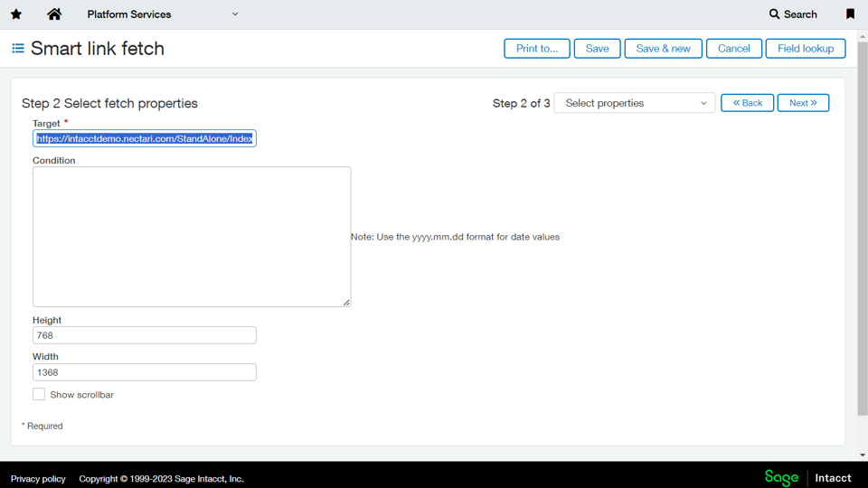Advance with the Next button

coord(803,103)
